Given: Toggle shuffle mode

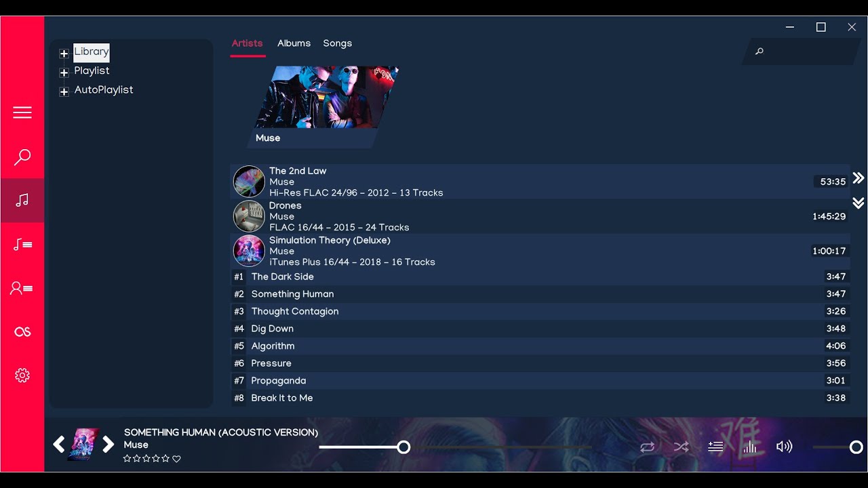Looking at the screenshot, I should tap(682, 447).
